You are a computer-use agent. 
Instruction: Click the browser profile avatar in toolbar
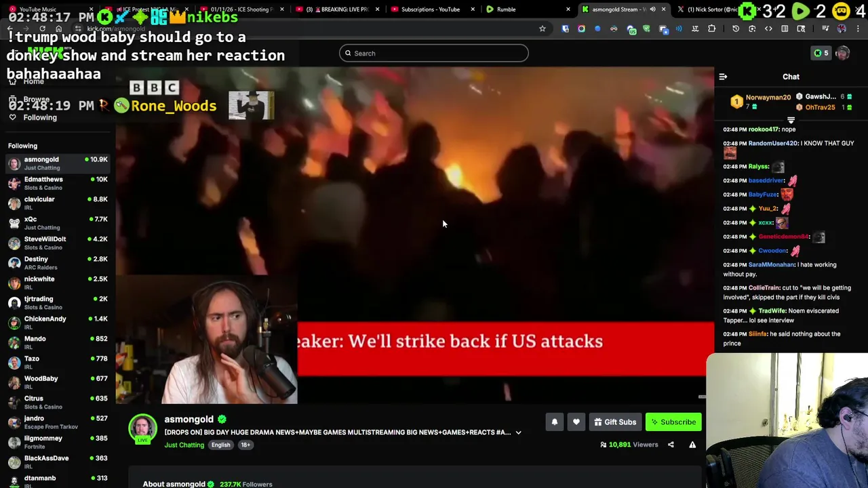tap(842, 28)
